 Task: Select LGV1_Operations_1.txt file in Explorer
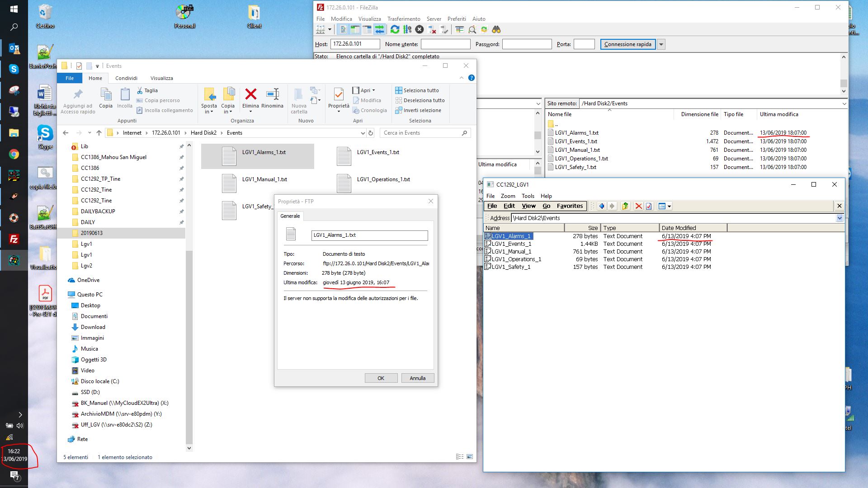click(374, 183)
